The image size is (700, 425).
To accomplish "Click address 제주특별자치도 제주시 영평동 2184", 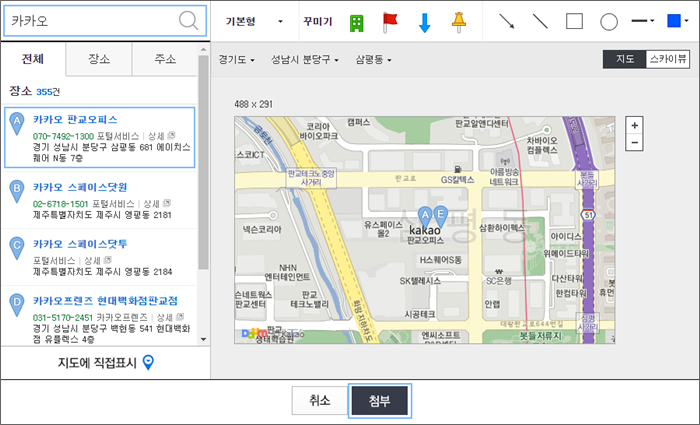I will [x=102, y=272].
